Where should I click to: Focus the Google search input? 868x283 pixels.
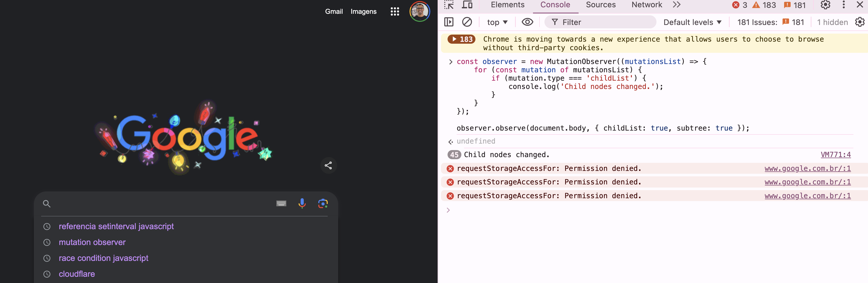point(163,204)
